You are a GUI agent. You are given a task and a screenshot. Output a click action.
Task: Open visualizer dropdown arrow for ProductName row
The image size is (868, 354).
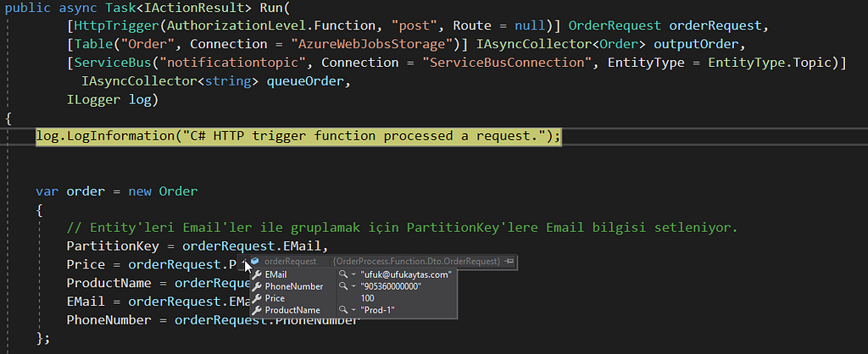tap(353, 311)
